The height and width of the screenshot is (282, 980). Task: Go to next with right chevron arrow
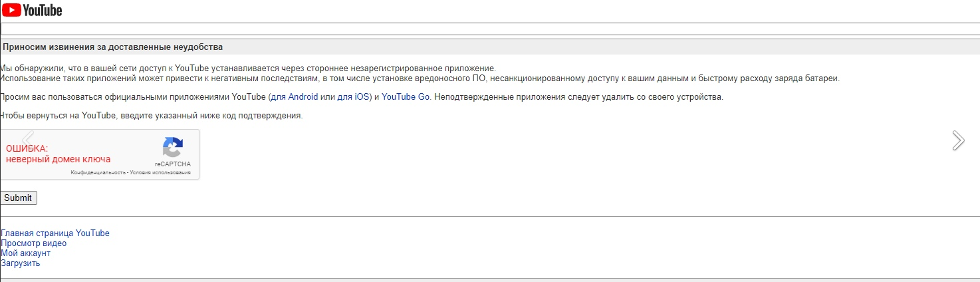click(x=957, y=140)
